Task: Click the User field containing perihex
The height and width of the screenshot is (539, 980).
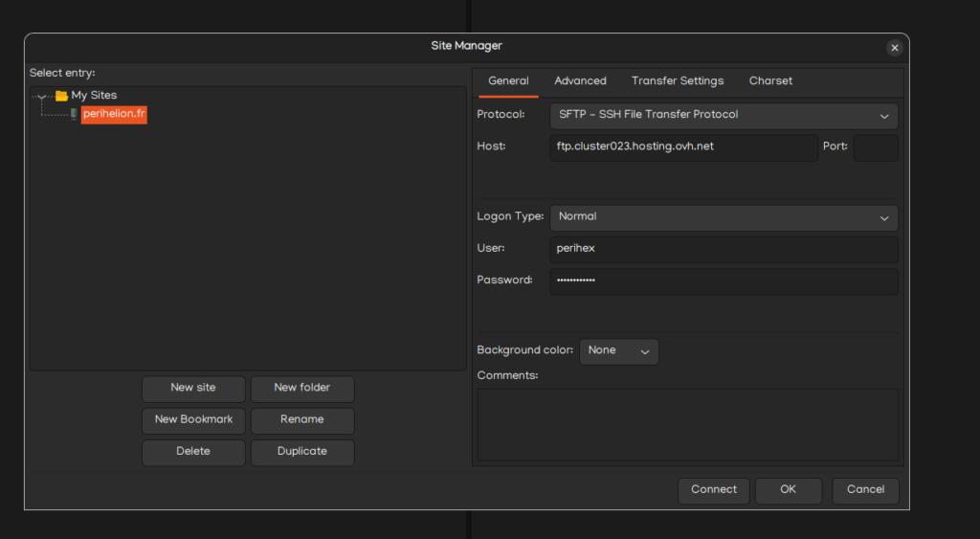Action: [724, 250]
